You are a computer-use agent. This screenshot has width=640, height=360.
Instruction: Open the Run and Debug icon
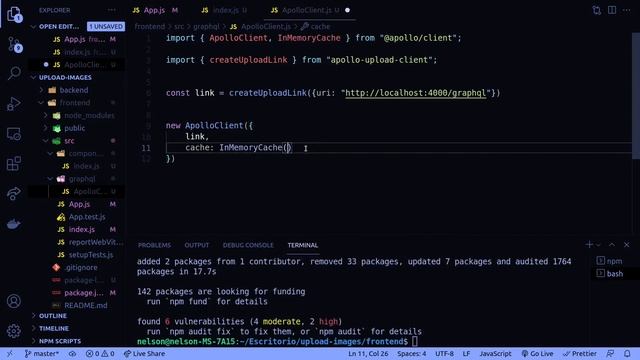point(13,104)
